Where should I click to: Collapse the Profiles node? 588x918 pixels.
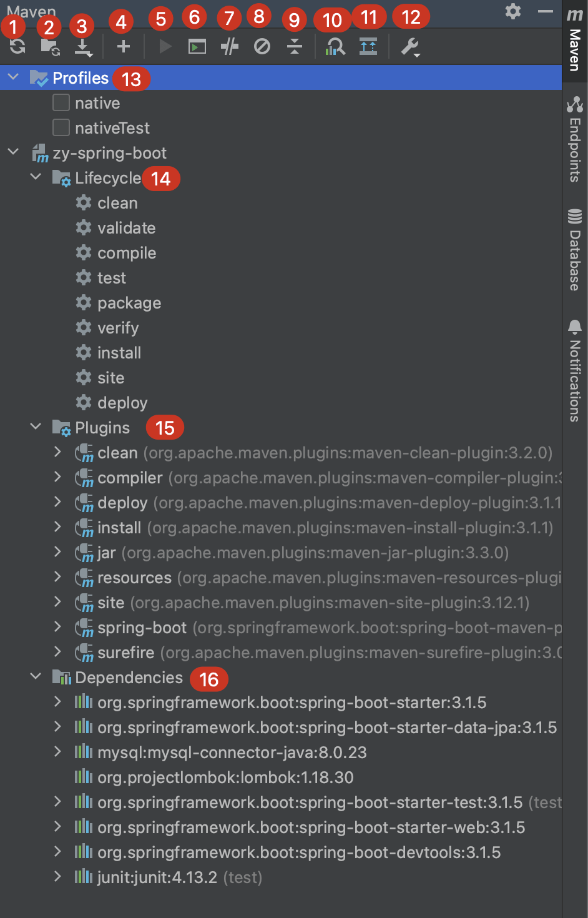tap(13, 77)
